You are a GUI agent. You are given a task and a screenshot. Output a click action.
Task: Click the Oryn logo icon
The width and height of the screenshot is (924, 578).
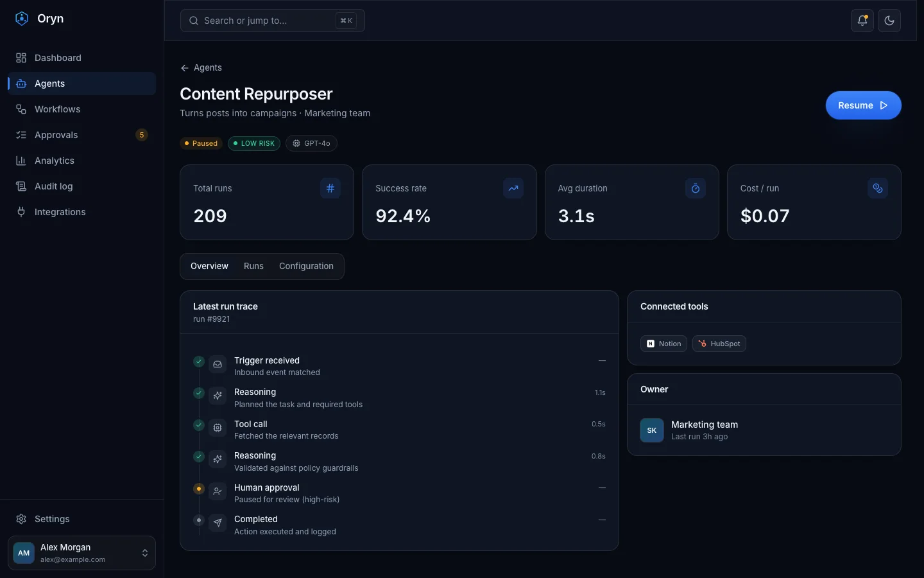pos(22,19)
